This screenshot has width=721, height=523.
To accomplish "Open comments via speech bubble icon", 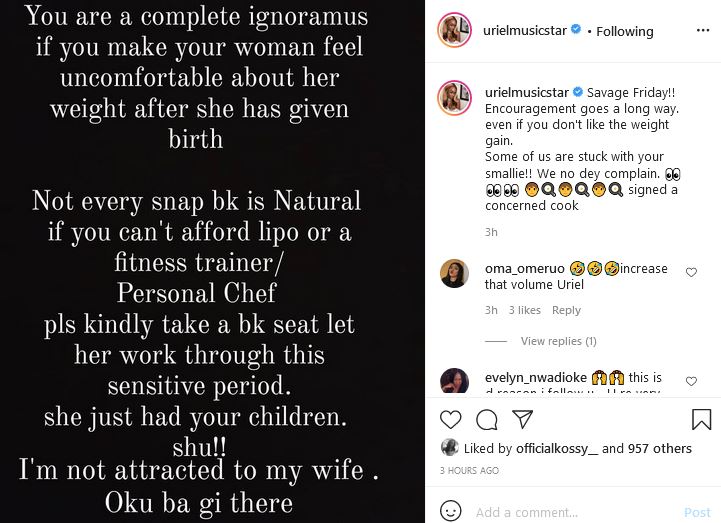I will [x=487, y=419].
